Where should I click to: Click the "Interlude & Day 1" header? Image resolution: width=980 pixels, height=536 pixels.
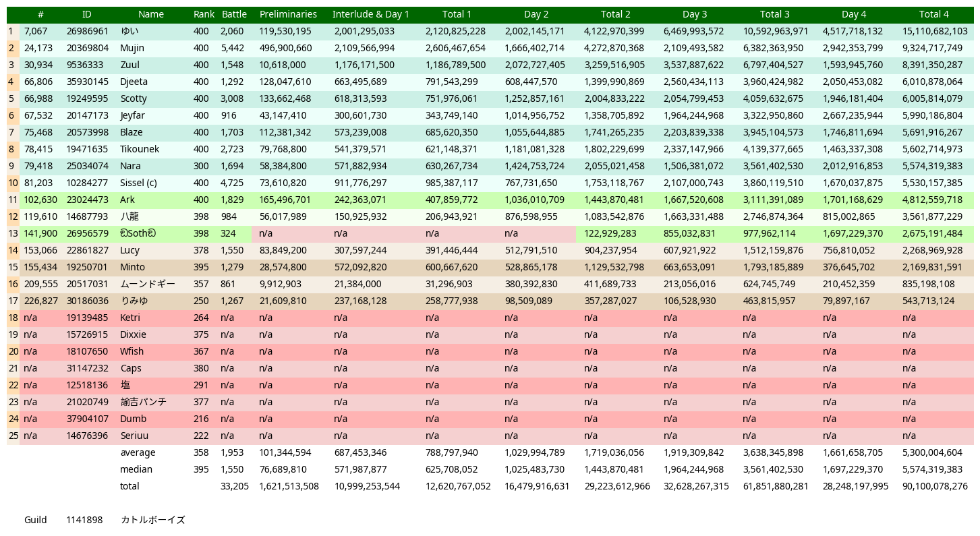(371, 14)
